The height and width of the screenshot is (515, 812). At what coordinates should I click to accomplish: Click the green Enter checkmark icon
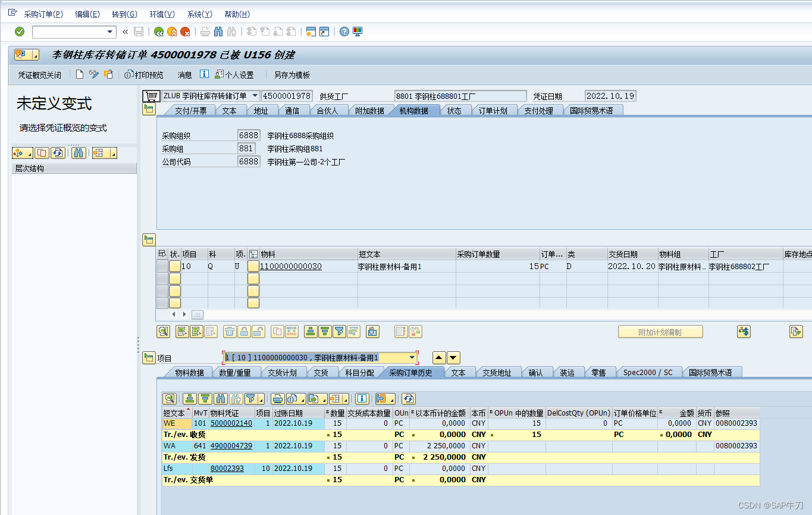[20, 32]
